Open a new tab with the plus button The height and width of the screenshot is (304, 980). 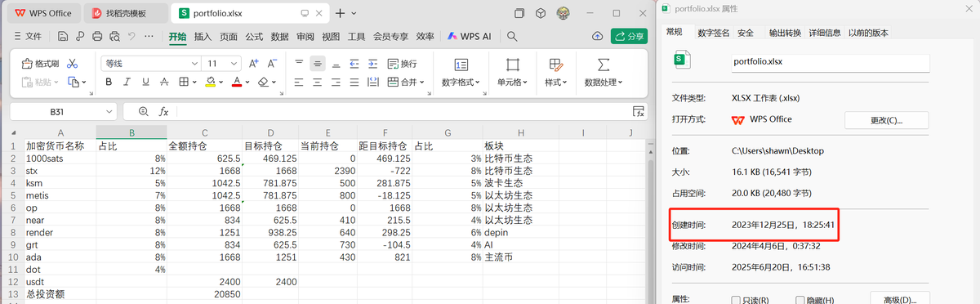341,13
